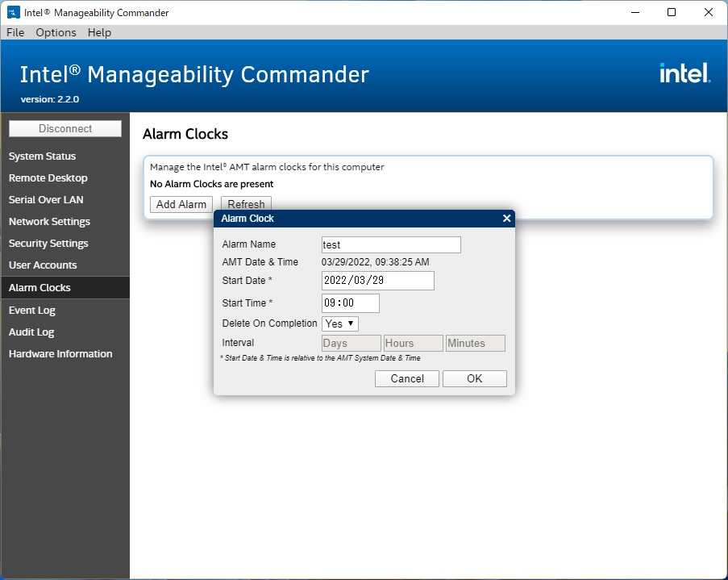Screen dimensions: 728x580
Task: Click the Refresh button
Action: [x=246, y=203]
